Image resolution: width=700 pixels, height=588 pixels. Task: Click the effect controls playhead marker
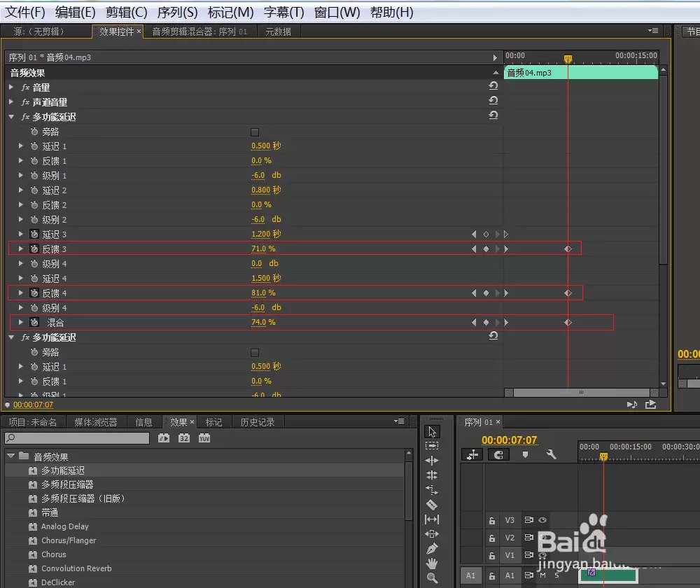point(568,59)
